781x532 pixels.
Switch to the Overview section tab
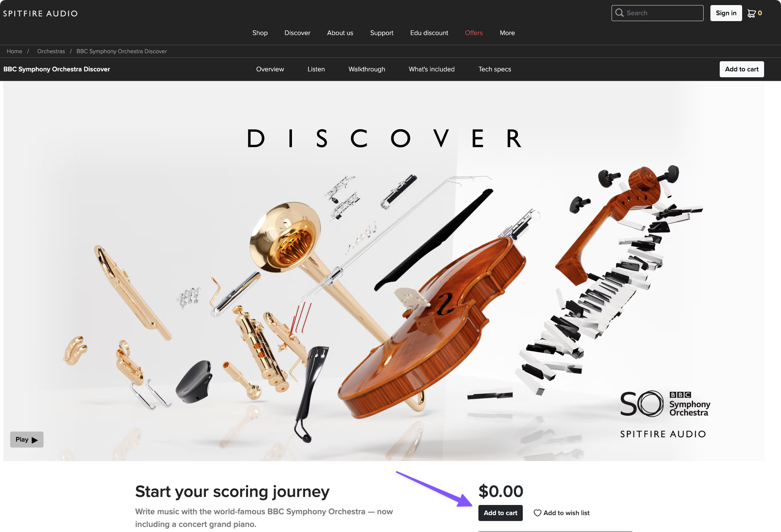270,69
